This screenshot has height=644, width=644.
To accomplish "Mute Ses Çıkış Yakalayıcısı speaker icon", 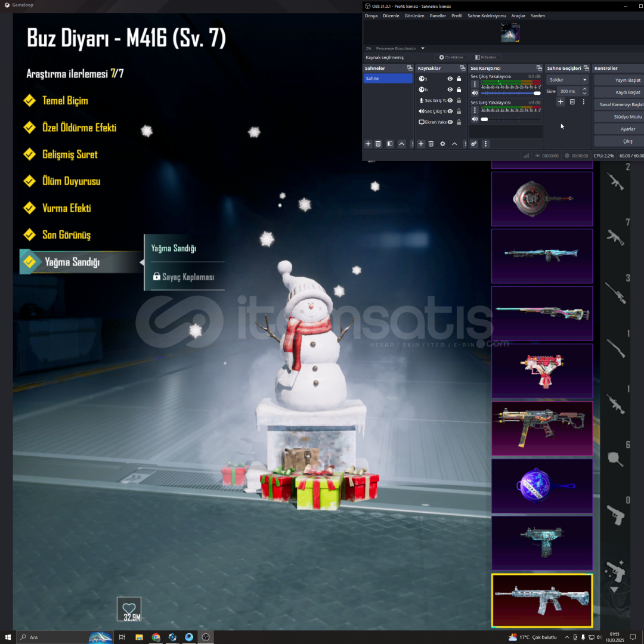I will pos(475,93).
